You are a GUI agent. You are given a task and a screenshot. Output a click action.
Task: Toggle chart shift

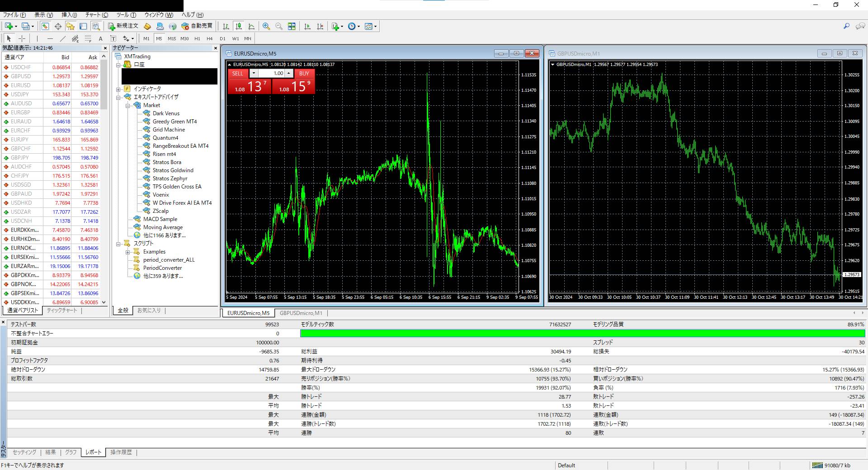click(x=320, y=26)
